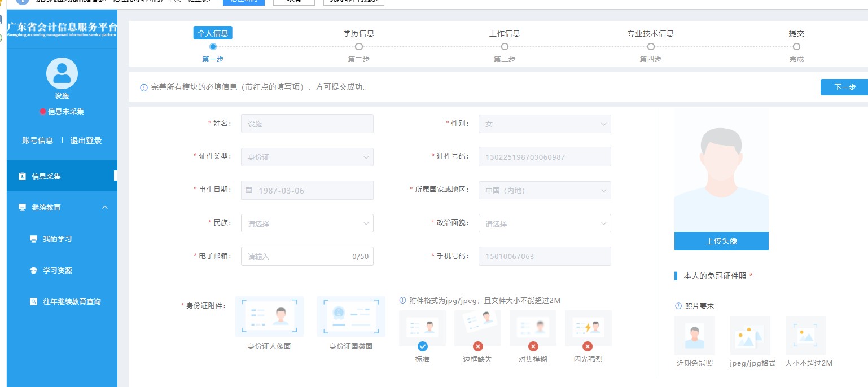Click the 退出登录 link

[86, 140]
